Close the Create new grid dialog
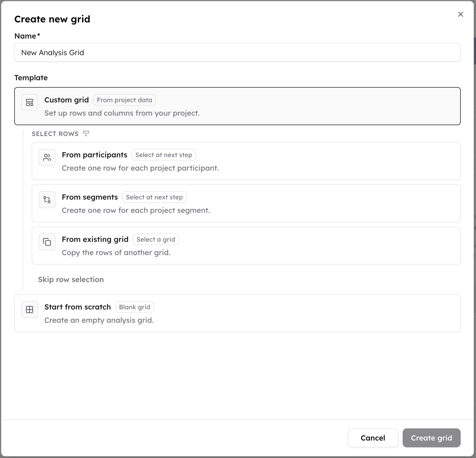The width and height of the screenshot is (476, 458). (x=461, y=14)
